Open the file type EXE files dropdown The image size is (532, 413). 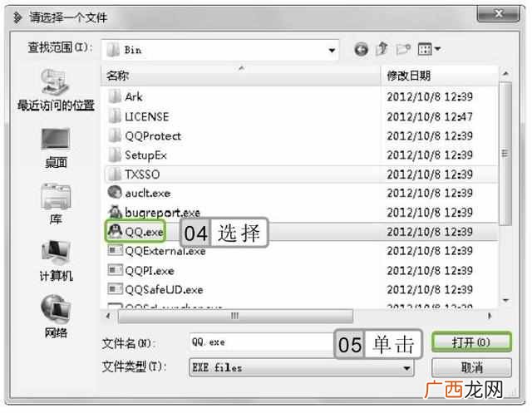[x=301, y=367]
